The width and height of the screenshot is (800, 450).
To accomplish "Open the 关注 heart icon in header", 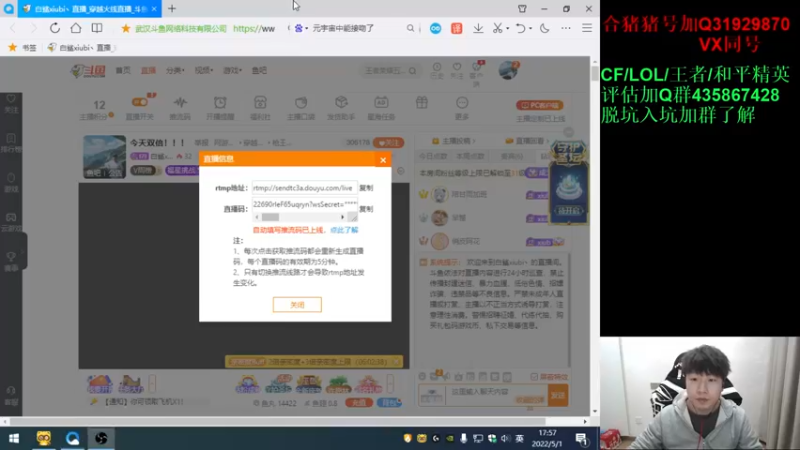I will [x=457, y=70].
